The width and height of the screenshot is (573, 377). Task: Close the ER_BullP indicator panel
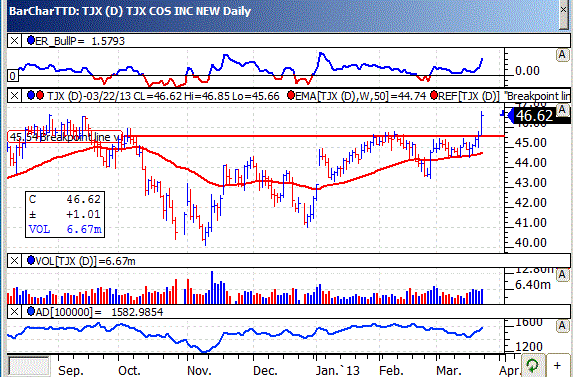pos(14,41)
